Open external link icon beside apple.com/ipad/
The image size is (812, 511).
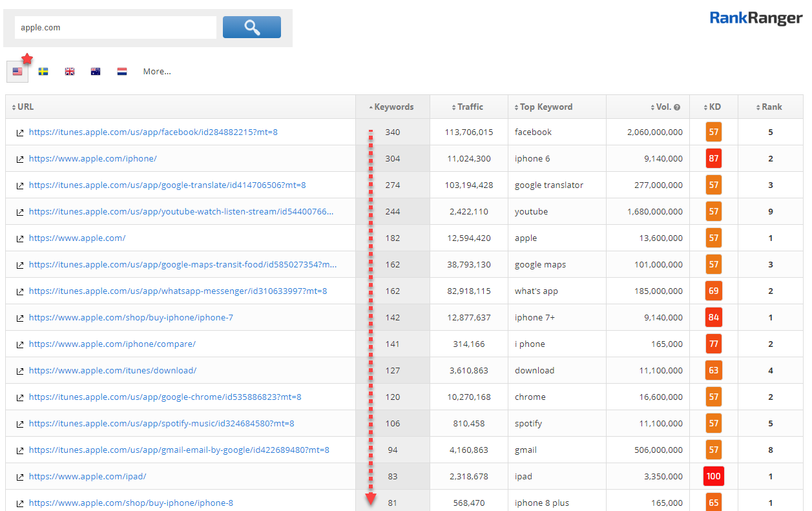click(20, 477)
